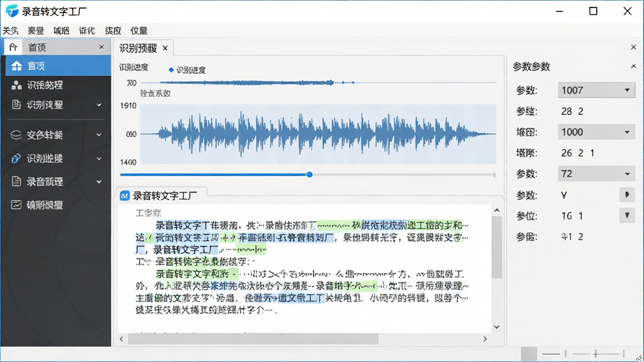The height and width of the screenshot is (362, 644).
Task: Select the highlighted 首顶 home item in sidebar
Action: coord(58,65)
